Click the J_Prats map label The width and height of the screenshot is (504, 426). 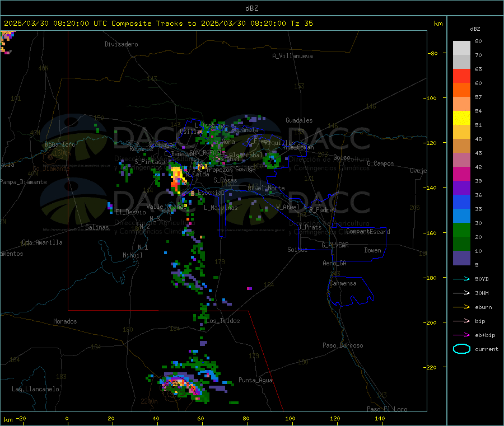pyautogui.click(x=309, y=227)
